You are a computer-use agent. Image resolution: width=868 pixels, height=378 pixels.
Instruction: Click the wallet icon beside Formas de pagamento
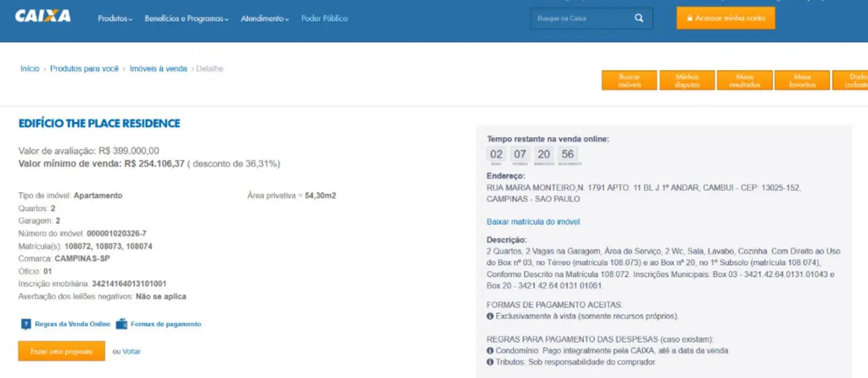[122, 323]
